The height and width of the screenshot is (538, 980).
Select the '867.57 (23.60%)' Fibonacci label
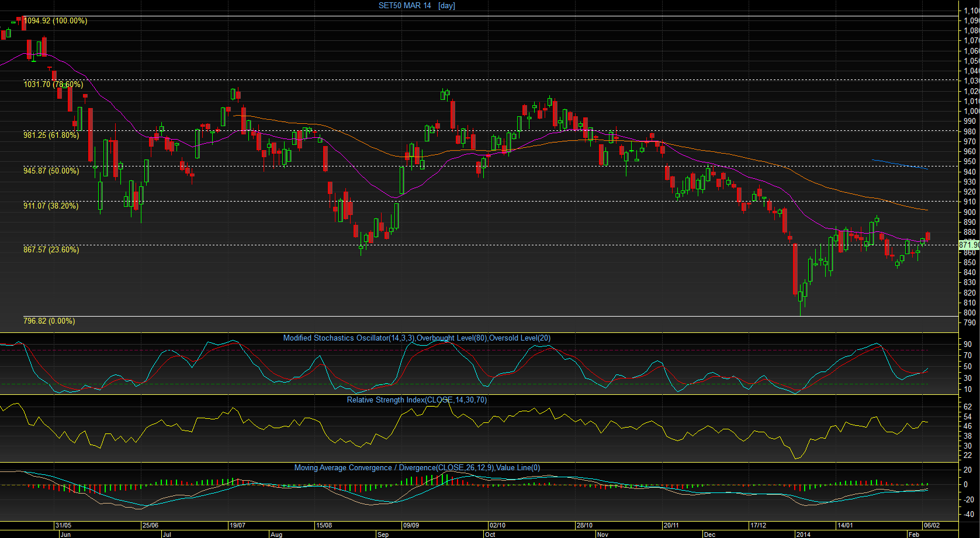[x=51, y=250]
